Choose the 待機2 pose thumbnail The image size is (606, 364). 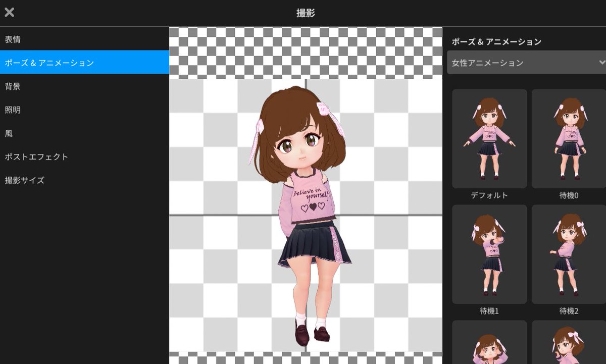(x=569, y=254)
